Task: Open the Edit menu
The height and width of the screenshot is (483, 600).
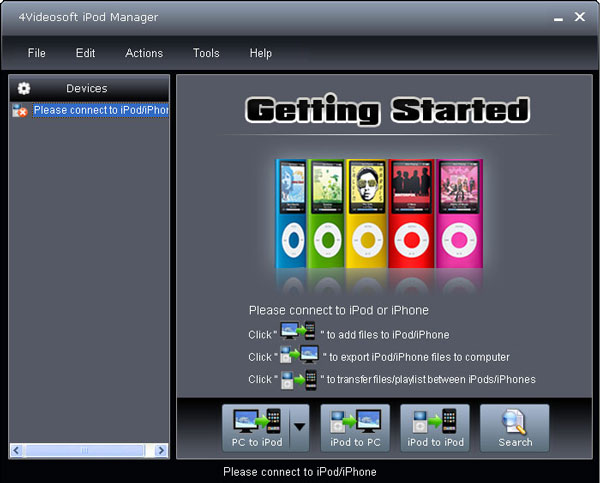Action: pyautogui.click(x=86, y=53)
